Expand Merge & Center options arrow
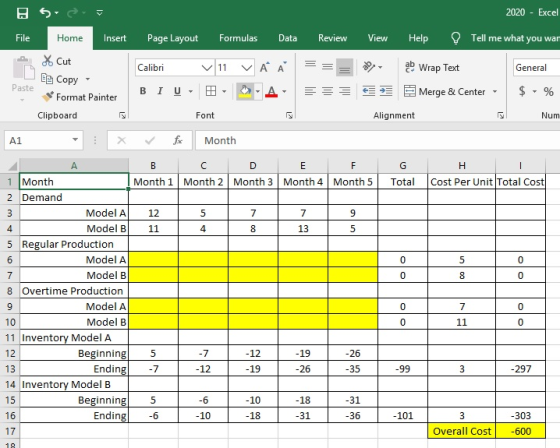The image size is (560, 448). (x=495, y=91)
